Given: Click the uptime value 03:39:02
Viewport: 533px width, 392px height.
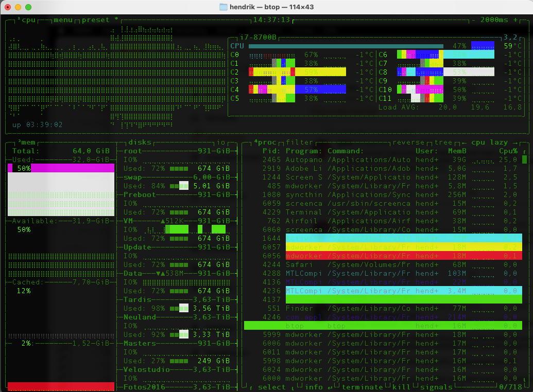Looking at the screenshot, I should pyautogui.click(x=44, y=124).
